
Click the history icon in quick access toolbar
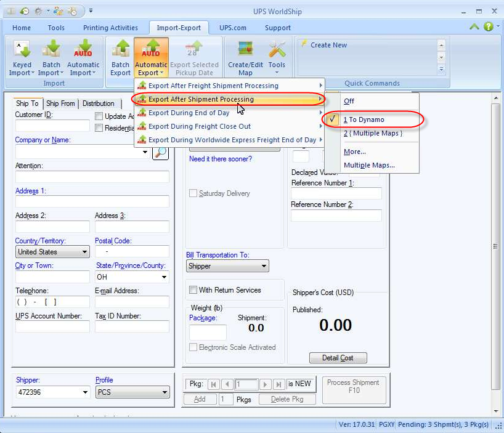(25, 12)
